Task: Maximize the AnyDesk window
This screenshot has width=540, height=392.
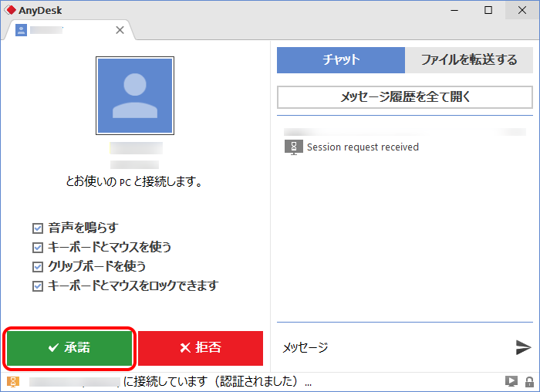Action: click(488, 10)
